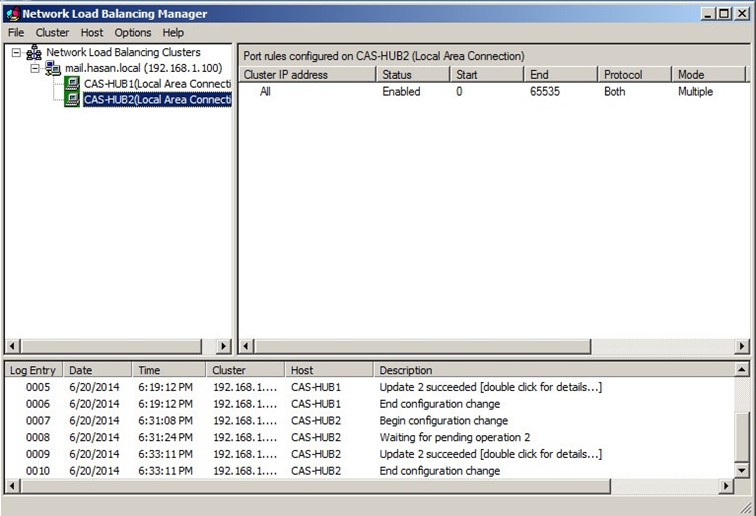The height and width of the screenshot is (516, 756).
Task: Select the CAS-HUB1 host tree item
Action: [x=157, y=84]
